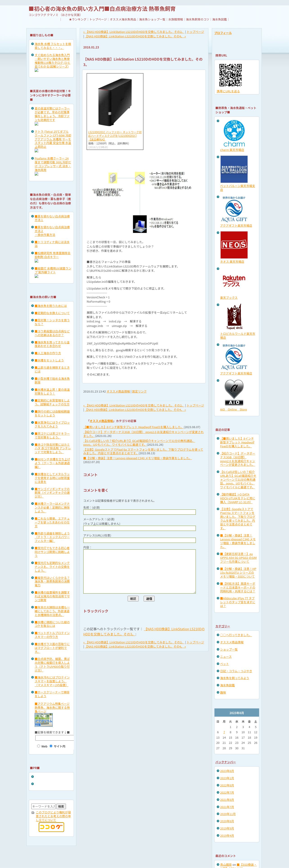The height and width of the screenshot is (868, 289).
Task: Open the 楽天ブックス text link
Action: point(228,297)
